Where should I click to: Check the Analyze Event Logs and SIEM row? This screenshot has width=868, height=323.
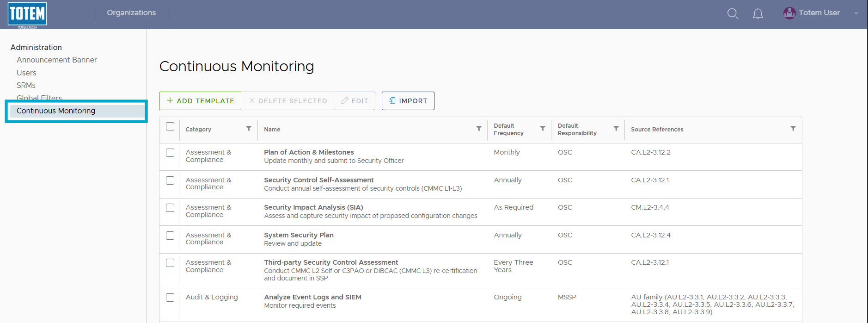[x=170, y=298]
